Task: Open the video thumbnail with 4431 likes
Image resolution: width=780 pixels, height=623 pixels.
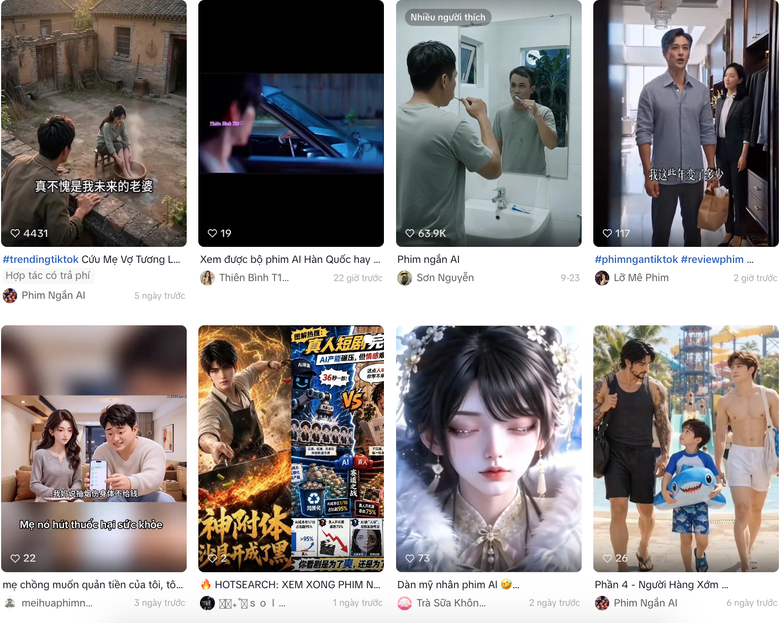Action: pos(94,123)
